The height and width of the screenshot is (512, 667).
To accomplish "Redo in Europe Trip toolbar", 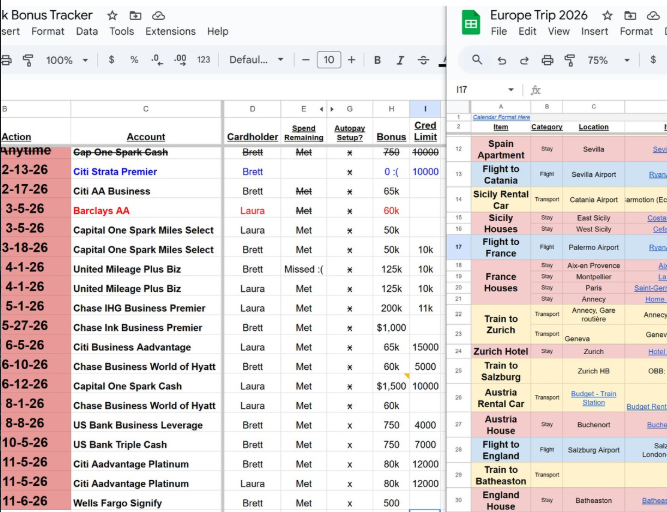I will (524, 60).
